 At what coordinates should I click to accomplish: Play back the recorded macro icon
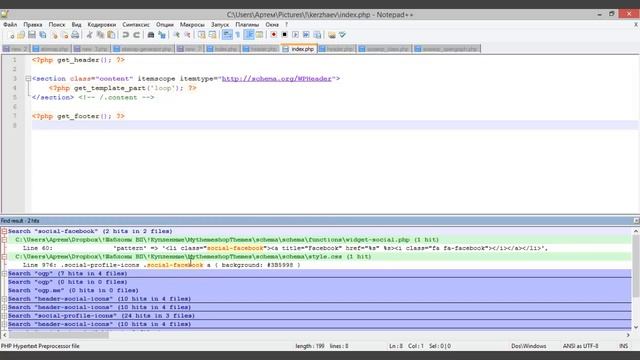[x=295, y=35]
